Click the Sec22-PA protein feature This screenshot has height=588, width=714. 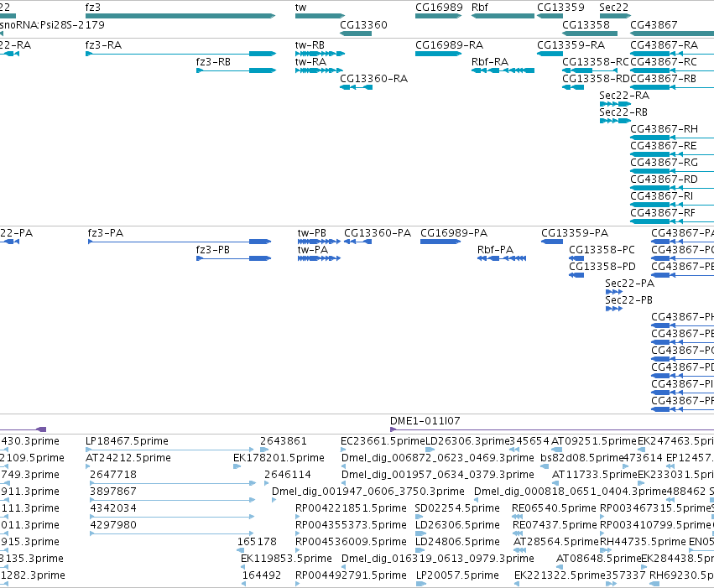coord(614,292)
